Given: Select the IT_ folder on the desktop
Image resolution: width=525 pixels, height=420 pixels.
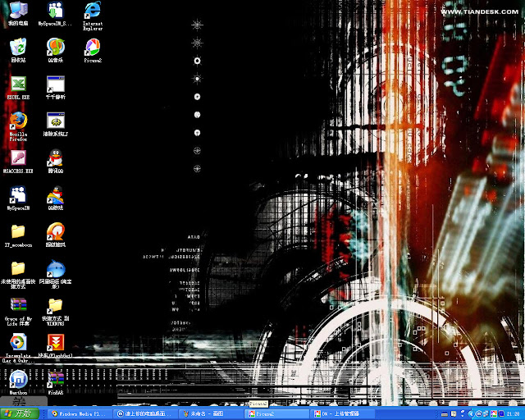Looking at the screenshot, I should (18, 235).
